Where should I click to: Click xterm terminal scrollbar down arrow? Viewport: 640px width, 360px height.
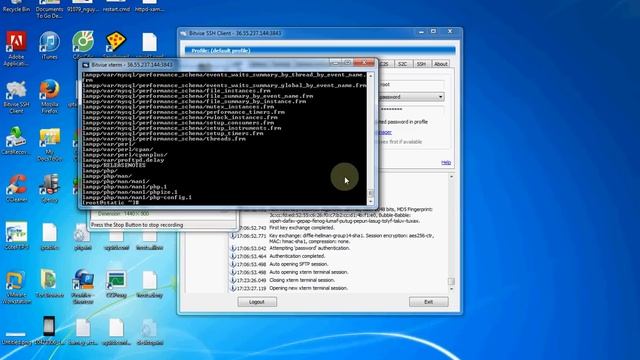pyautogui.click(x=371, y=201)
